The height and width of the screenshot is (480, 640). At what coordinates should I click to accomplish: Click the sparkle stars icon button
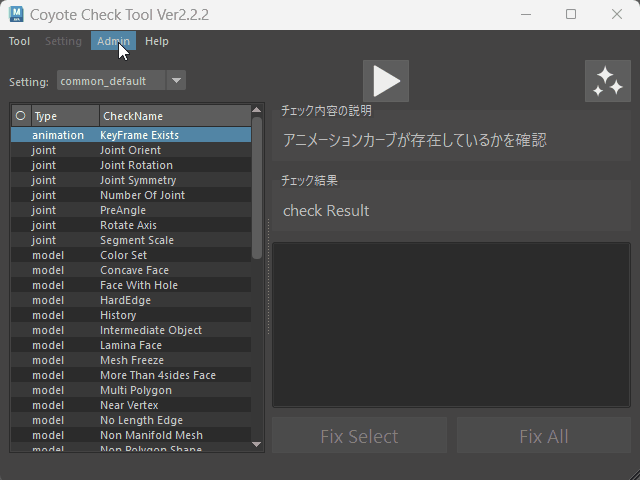point(607,81)
